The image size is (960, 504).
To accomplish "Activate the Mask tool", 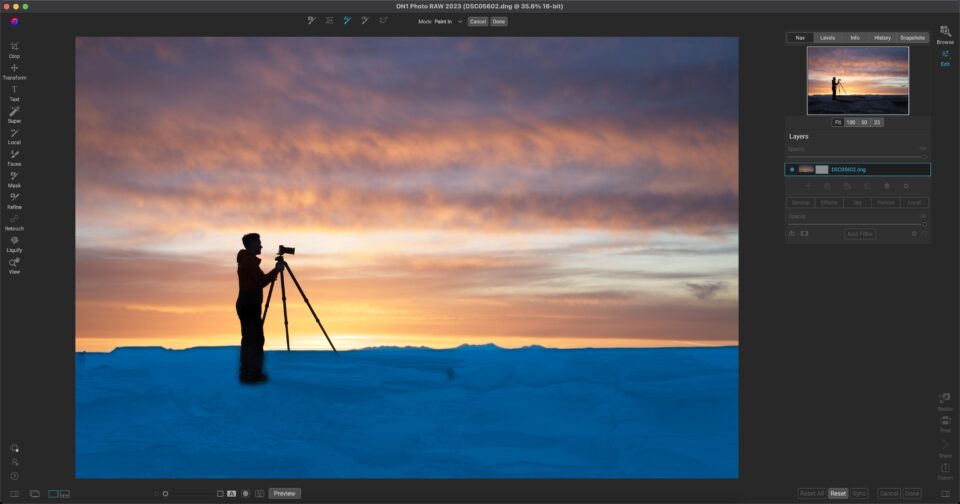I will [14, 177].
